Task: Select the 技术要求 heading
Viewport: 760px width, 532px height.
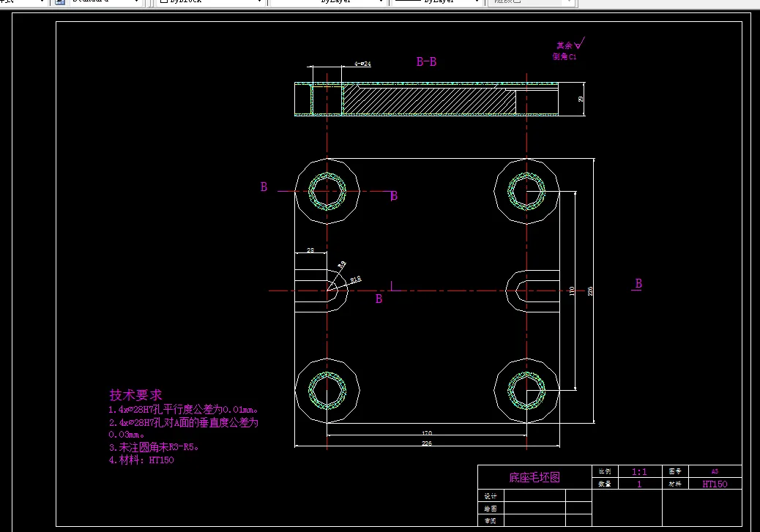Action: [135, 395]
